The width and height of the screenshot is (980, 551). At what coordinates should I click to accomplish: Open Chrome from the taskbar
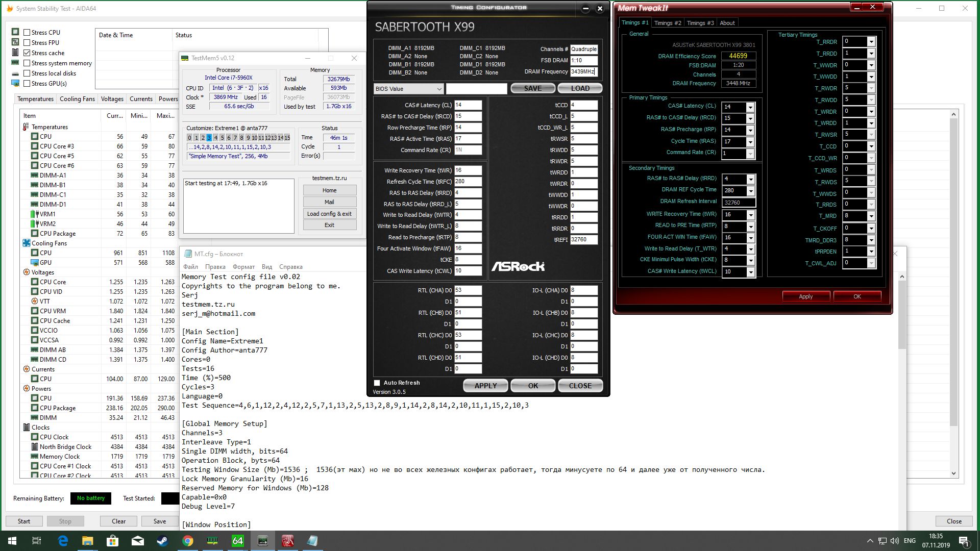tap(188, 541)
